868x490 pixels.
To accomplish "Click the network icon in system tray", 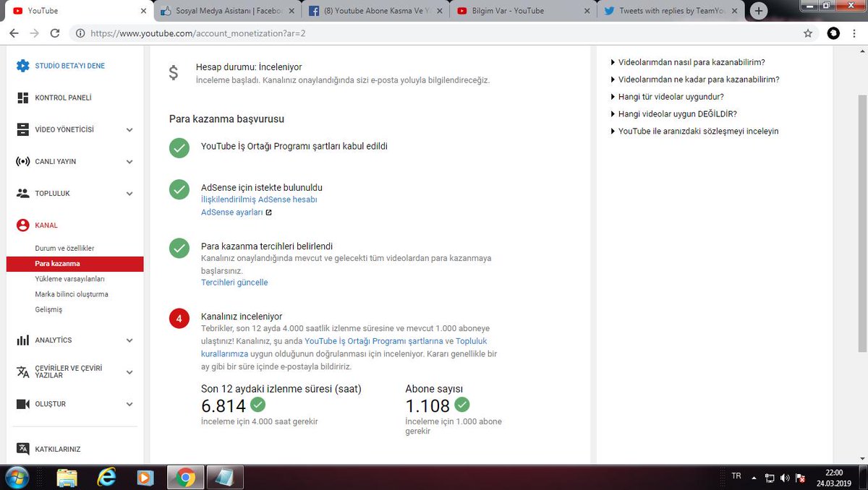I will point(770,478).
